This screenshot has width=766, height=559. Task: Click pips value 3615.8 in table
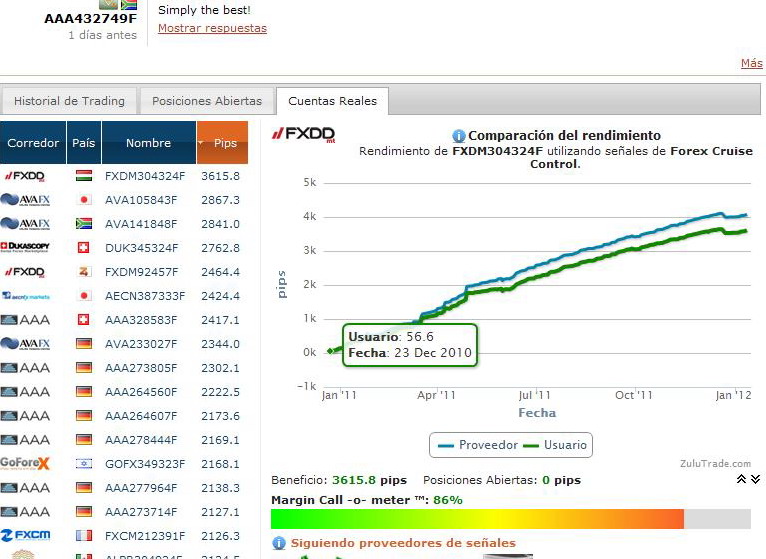220,176
